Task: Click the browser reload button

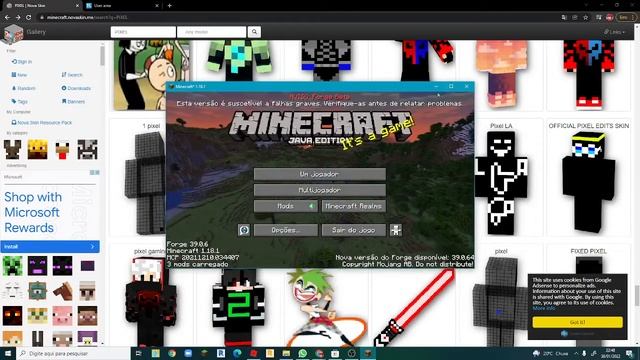Action: click(x=29, y=18)
